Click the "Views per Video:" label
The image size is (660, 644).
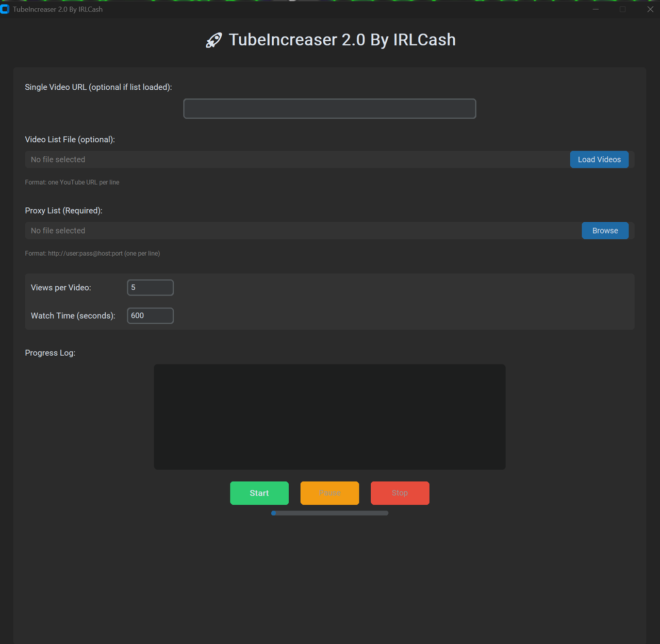point(61,288)
